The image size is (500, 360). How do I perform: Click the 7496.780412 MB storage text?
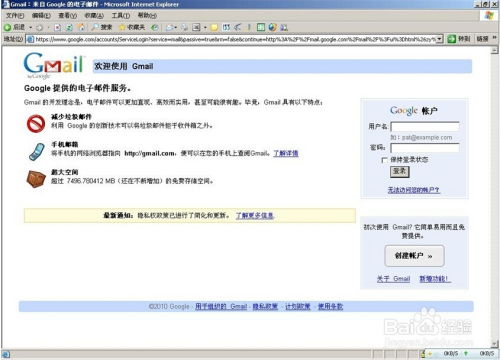(91, 181)
